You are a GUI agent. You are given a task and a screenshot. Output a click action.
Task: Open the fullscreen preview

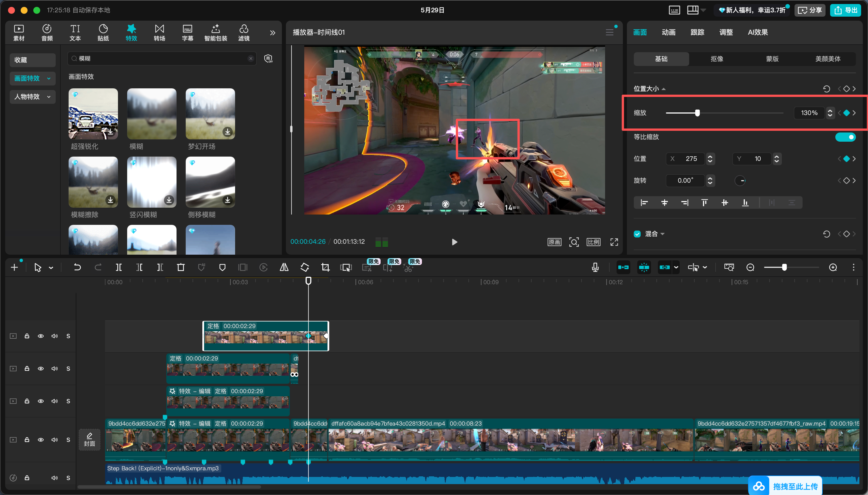click(x=614, y=242)
